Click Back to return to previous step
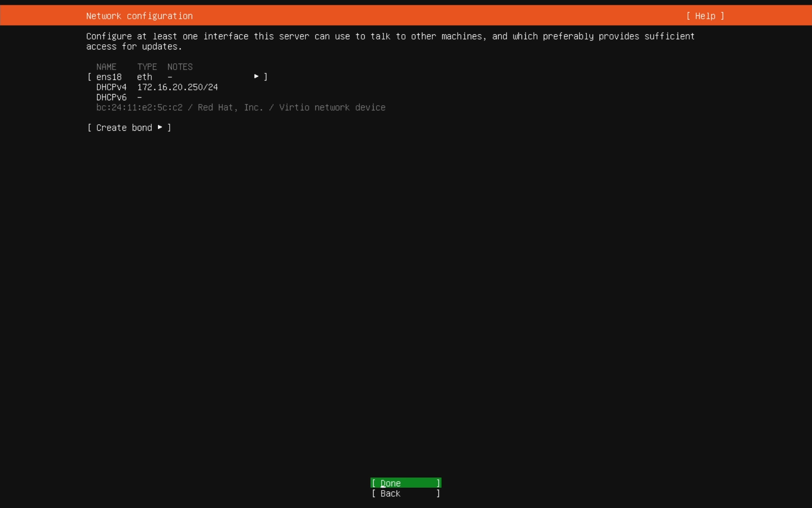The height and width of the screenshot is (508, 812). coord(405,493)
